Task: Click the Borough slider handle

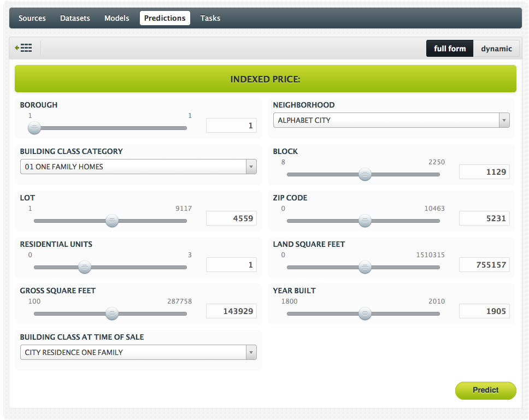Action: (x=34, y=128)
